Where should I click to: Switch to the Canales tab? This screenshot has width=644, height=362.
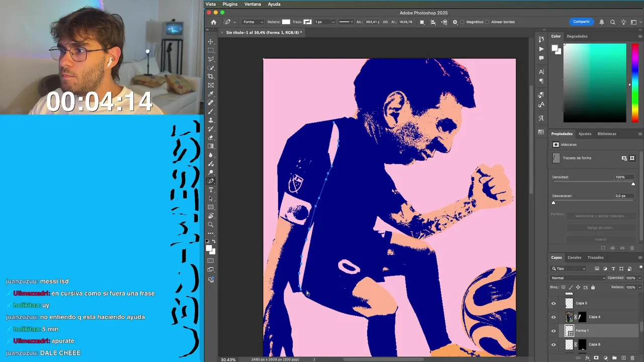pos(575,257)
